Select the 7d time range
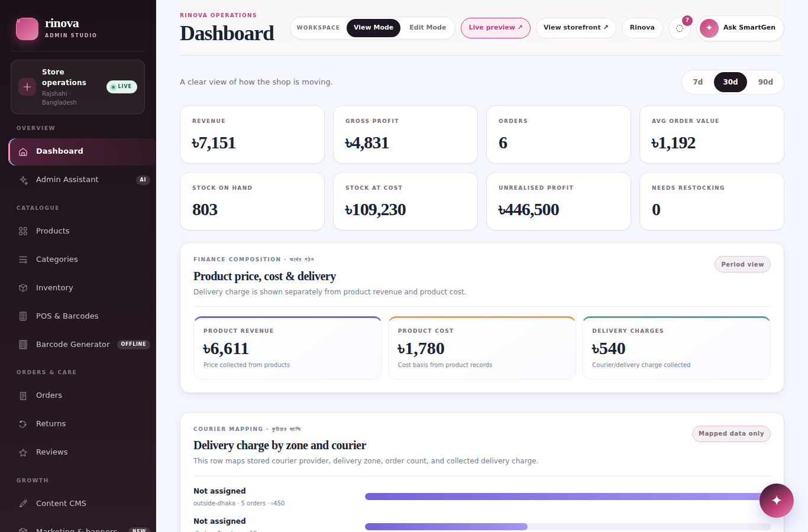The height and width of the screenshot is (532, 808). [698, 82]
